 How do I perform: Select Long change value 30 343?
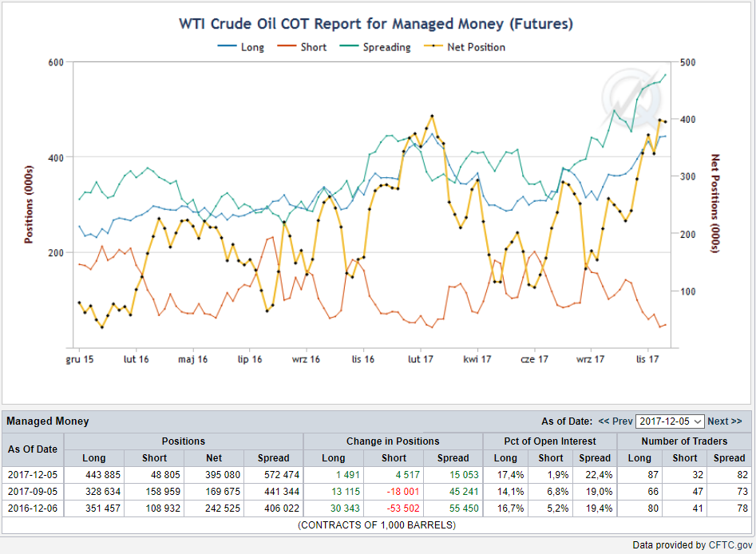point(345,508)
